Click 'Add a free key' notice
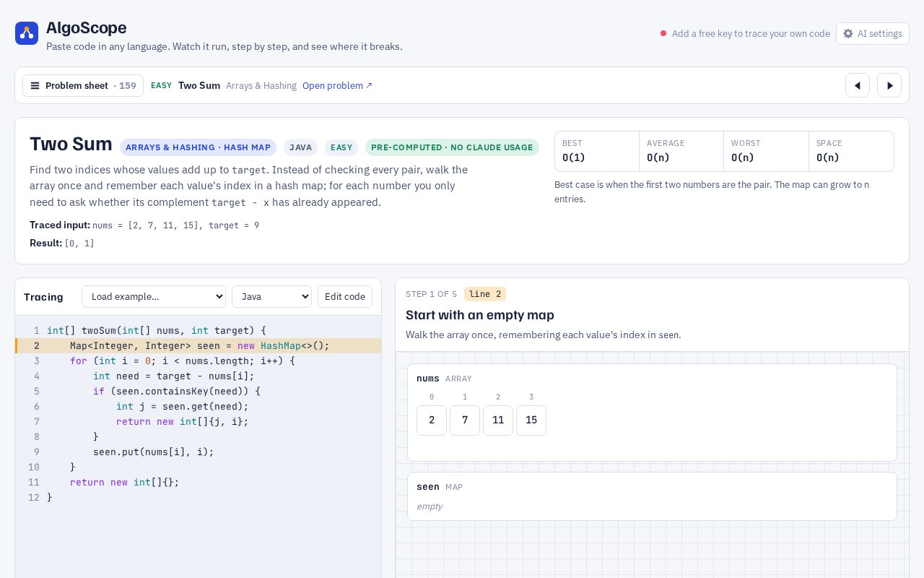924x578 pixels. coord(745,33)
